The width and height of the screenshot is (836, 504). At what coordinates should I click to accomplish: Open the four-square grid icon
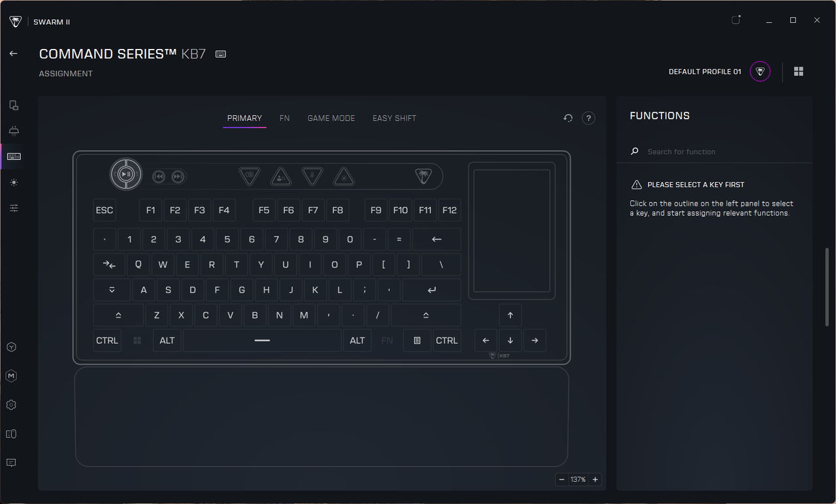799,72
